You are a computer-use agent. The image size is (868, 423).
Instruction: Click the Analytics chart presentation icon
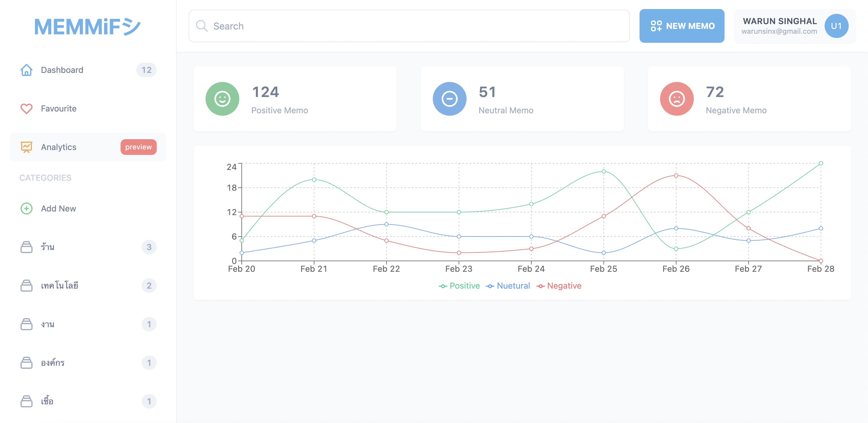tap(26, 147)
